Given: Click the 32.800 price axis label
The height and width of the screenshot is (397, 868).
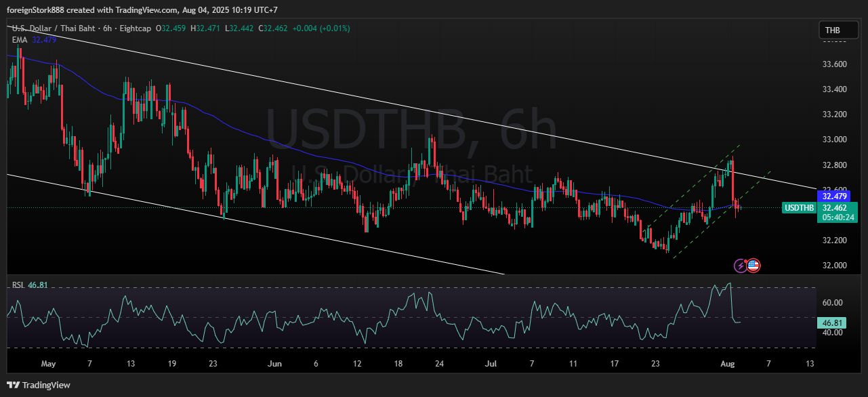Looking at the screenshot, I should click(834, 165).
